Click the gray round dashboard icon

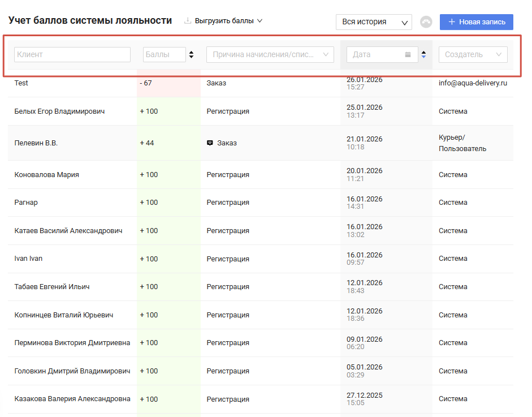(426, 22)
